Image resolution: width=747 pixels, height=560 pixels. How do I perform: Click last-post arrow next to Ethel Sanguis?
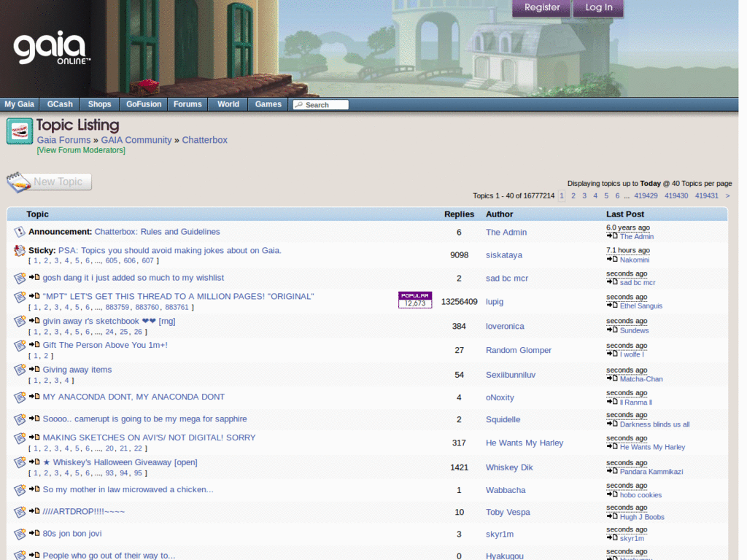[611, 306]
